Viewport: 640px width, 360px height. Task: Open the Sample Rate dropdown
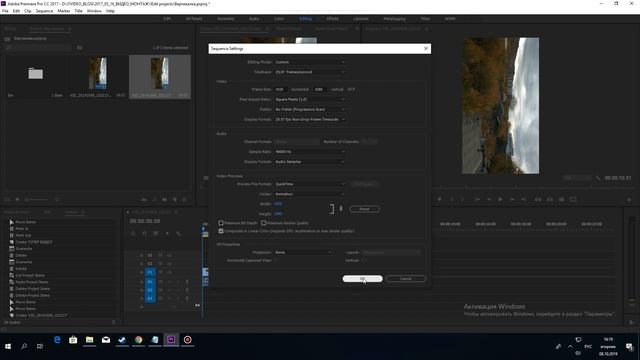coord(310,151)
